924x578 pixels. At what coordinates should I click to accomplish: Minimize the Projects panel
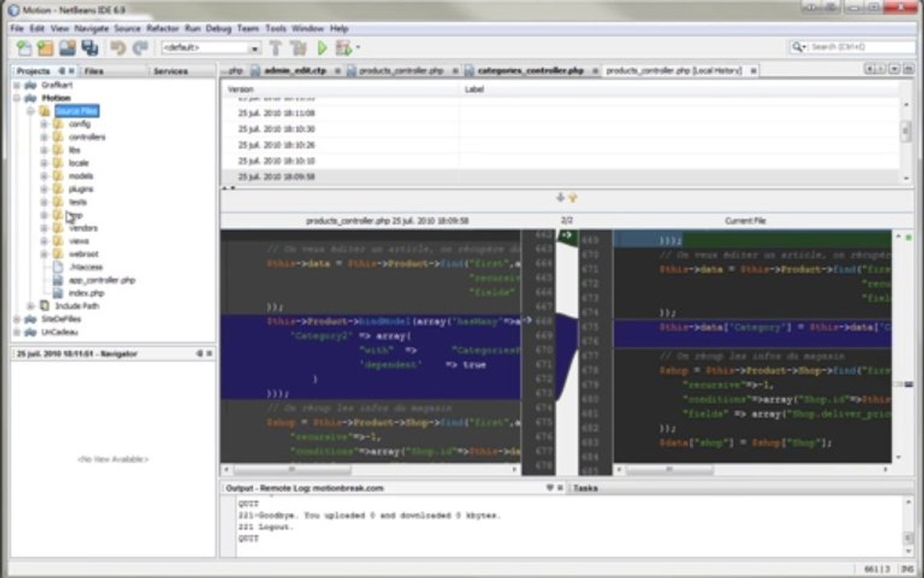coord(61,71)
